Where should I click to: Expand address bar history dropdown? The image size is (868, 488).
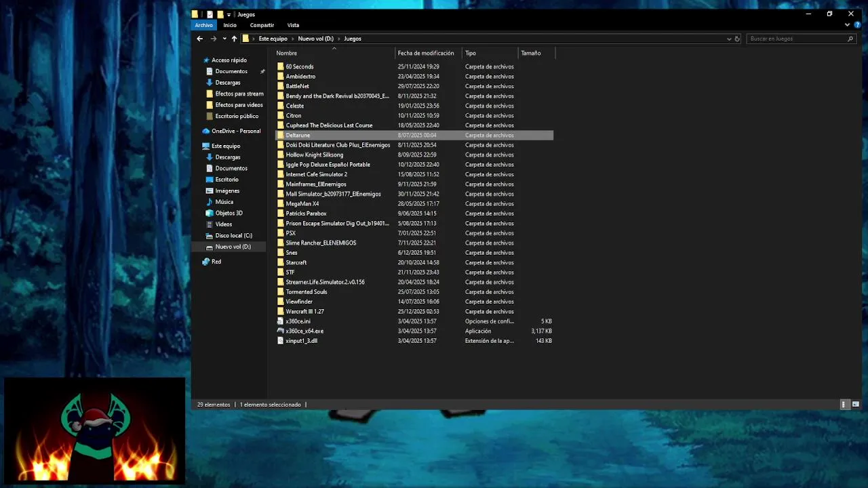coord(729,39)
